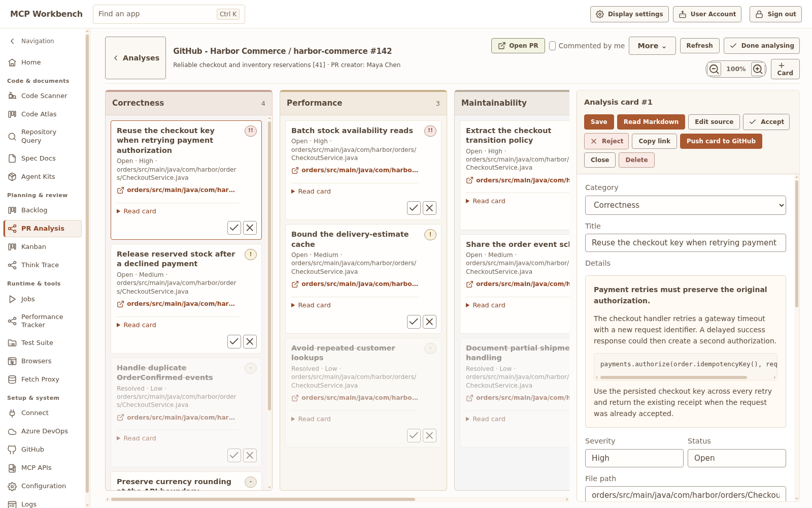Open the Category dropdown showing Correctness
Image resolution: width=812 pixels, height=508 pixels.
tap(686, 205)
